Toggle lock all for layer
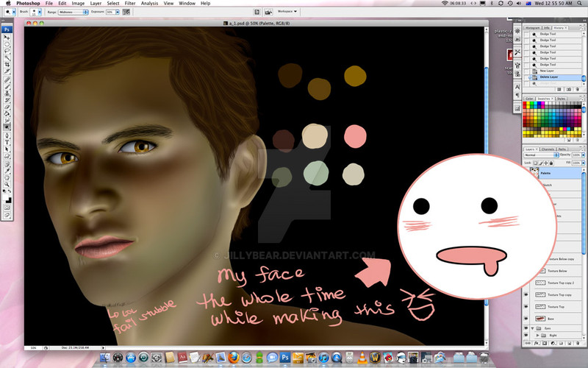Image resolution: width=588 pixels, height=368 pixels. pos(551,163)
